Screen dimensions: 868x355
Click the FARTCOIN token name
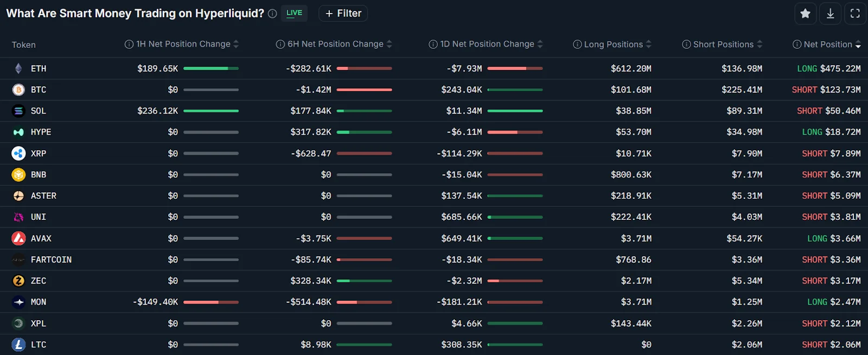51,259
